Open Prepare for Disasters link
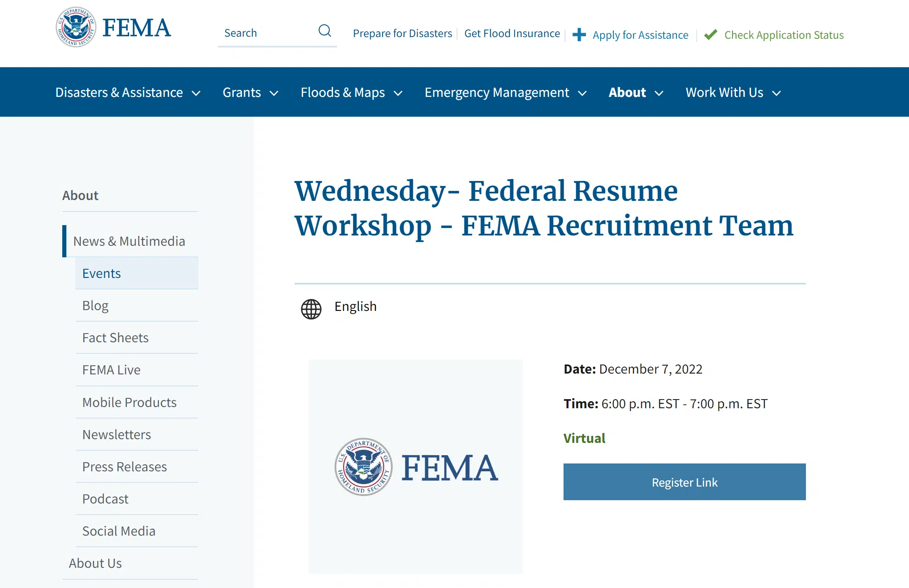This screenshot has width=909, height=588. coord(402,33)
